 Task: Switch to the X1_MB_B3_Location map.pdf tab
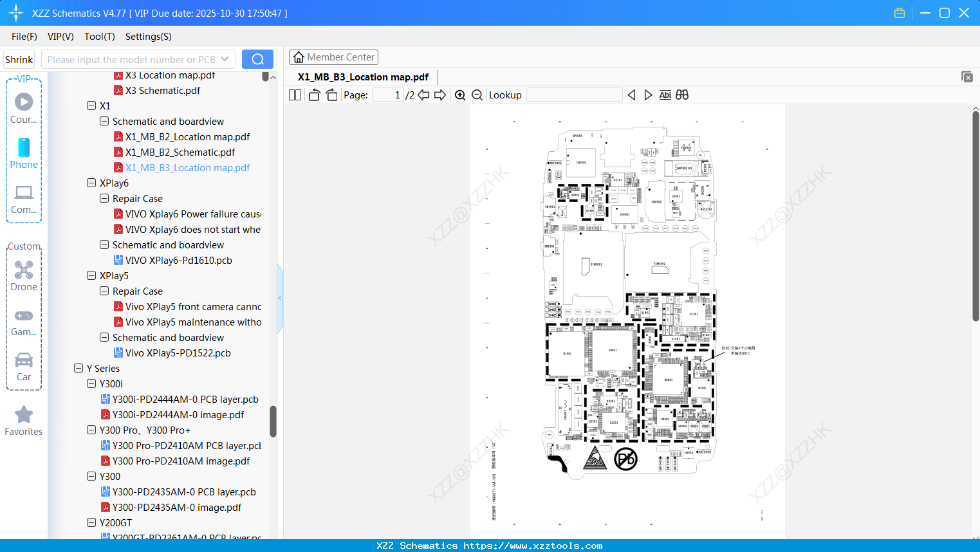click(x=362, y=77)
